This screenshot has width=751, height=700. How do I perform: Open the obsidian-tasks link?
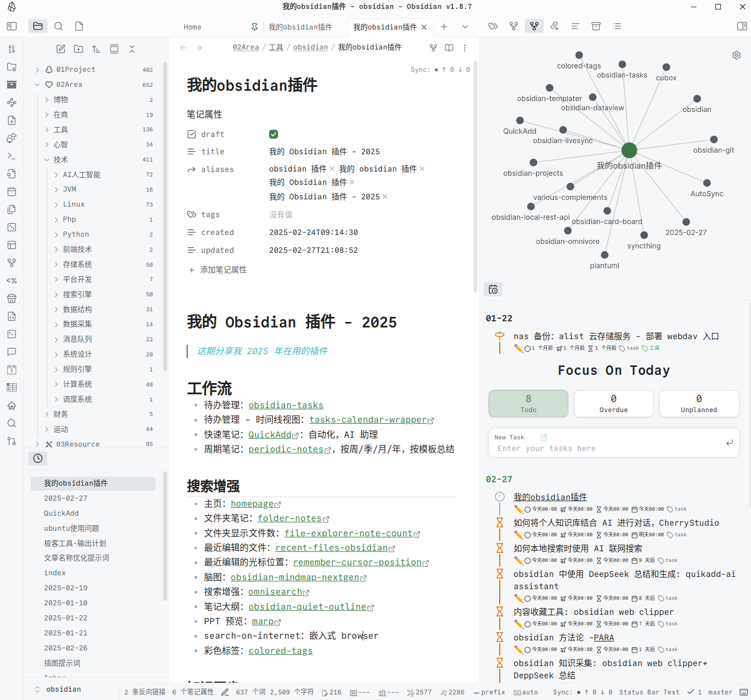tap(286, 405)
